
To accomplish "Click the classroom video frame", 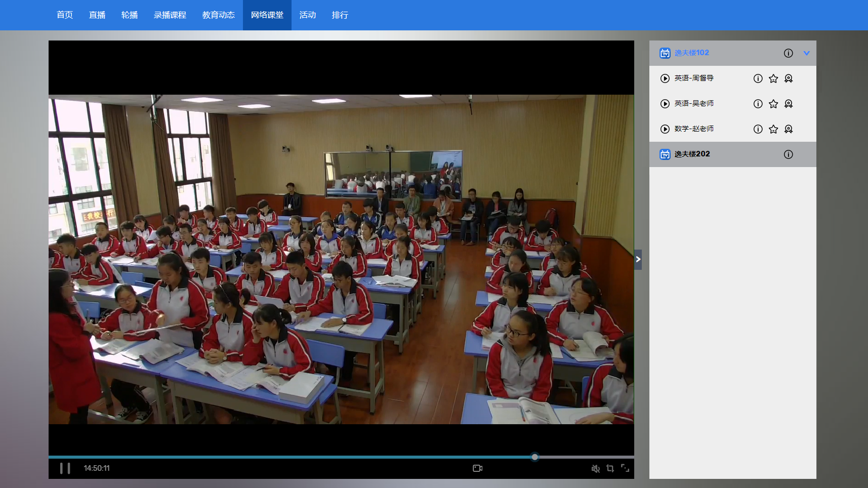I will click(341, 259).
